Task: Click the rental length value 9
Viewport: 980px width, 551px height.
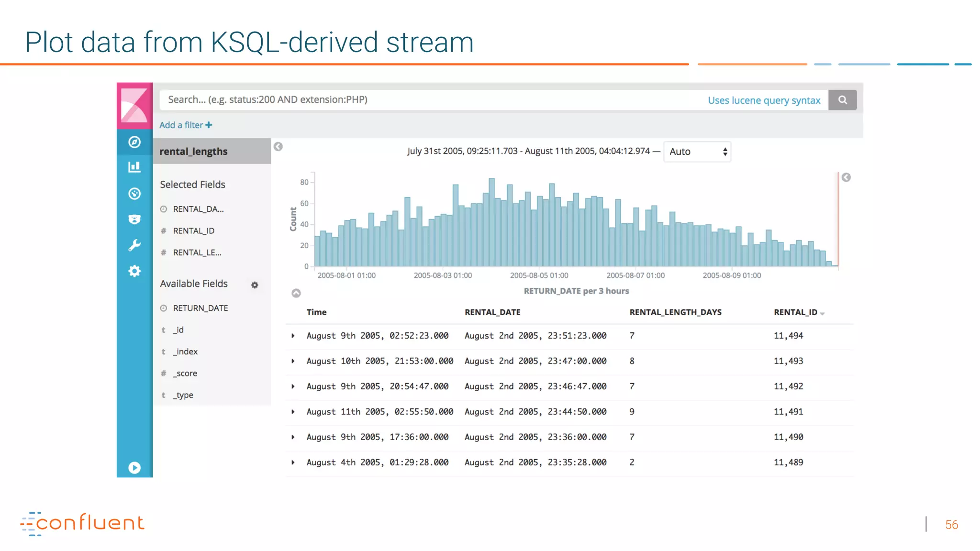Action: tap(632, 412)
